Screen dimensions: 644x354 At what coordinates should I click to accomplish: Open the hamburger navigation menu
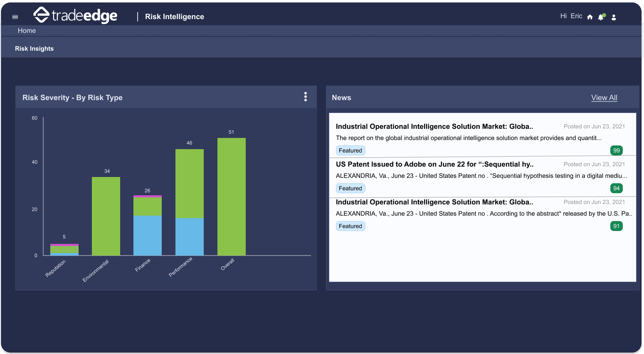click(15, 17)
